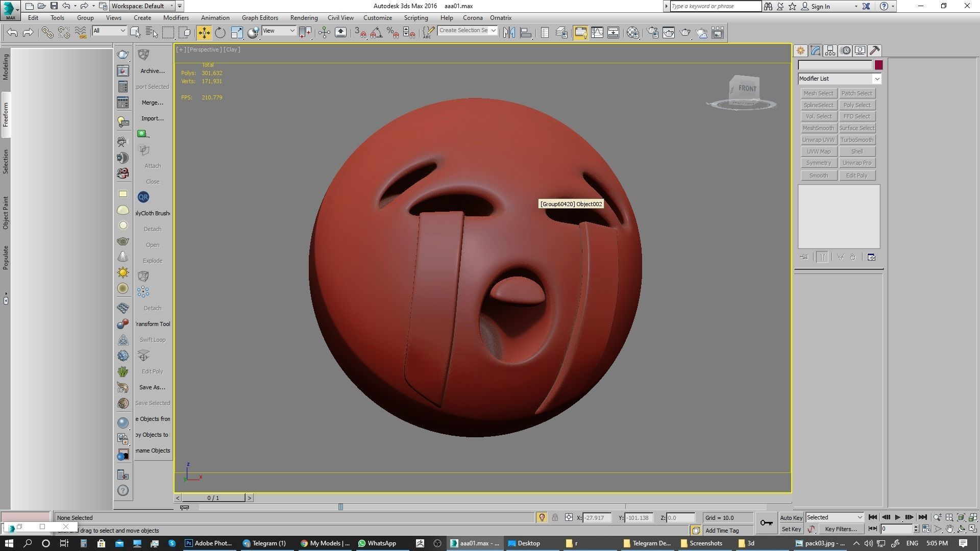Open the Clay shading label menu
Image resolution: width=980 pixels, height=551 pixels.
click(232, 49)
